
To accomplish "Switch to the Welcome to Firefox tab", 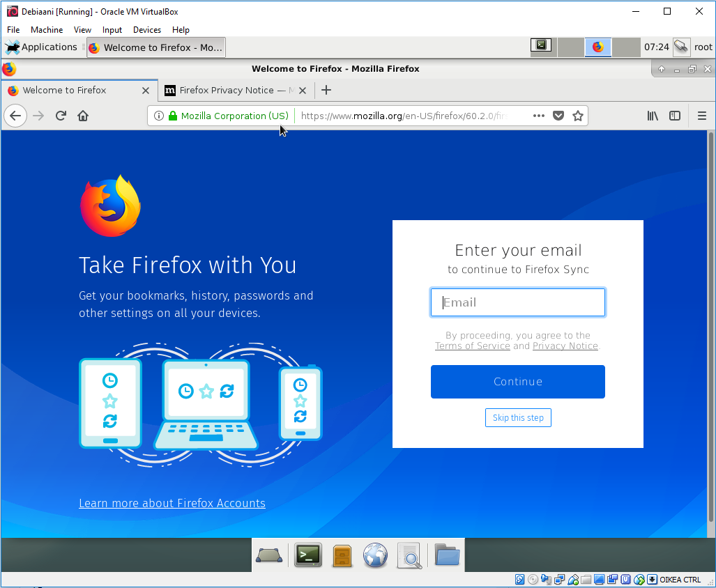I will point(79,91).
